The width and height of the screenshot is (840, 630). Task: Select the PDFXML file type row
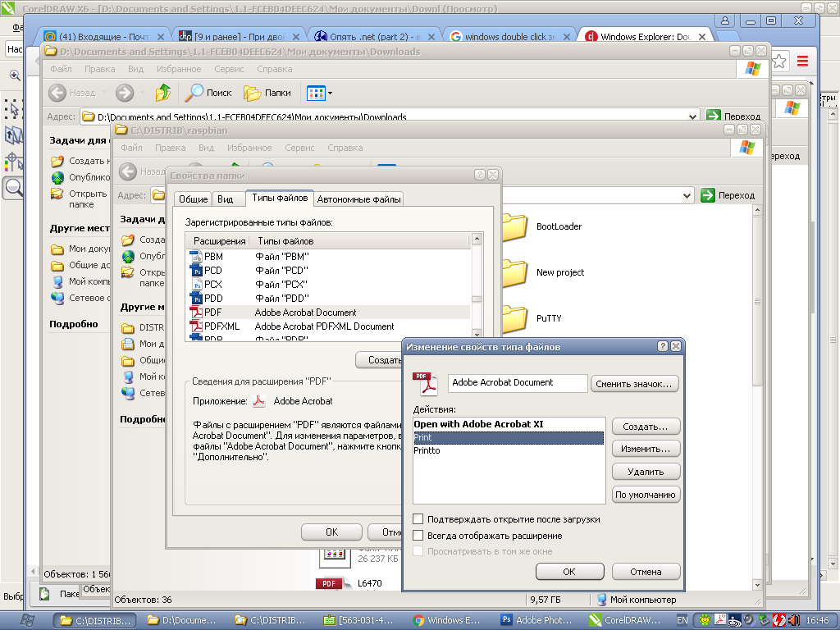click(x=328, y=326)
